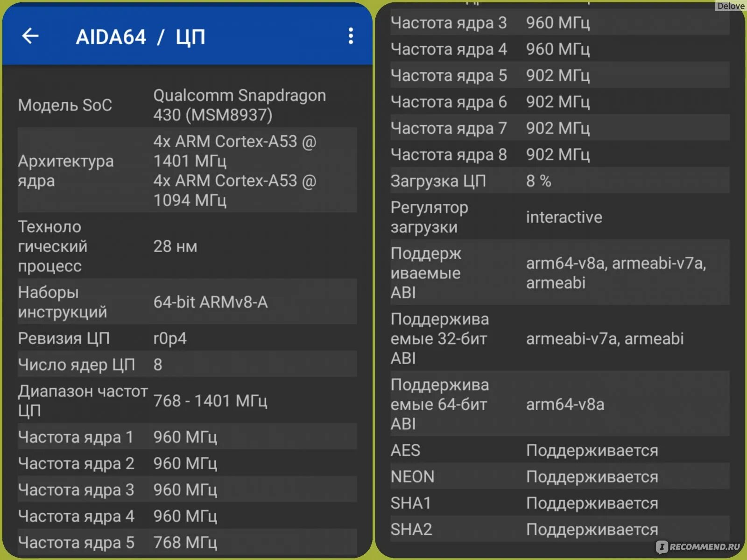Click the 'Частота ядра 8' label

[x=449, y=154]
